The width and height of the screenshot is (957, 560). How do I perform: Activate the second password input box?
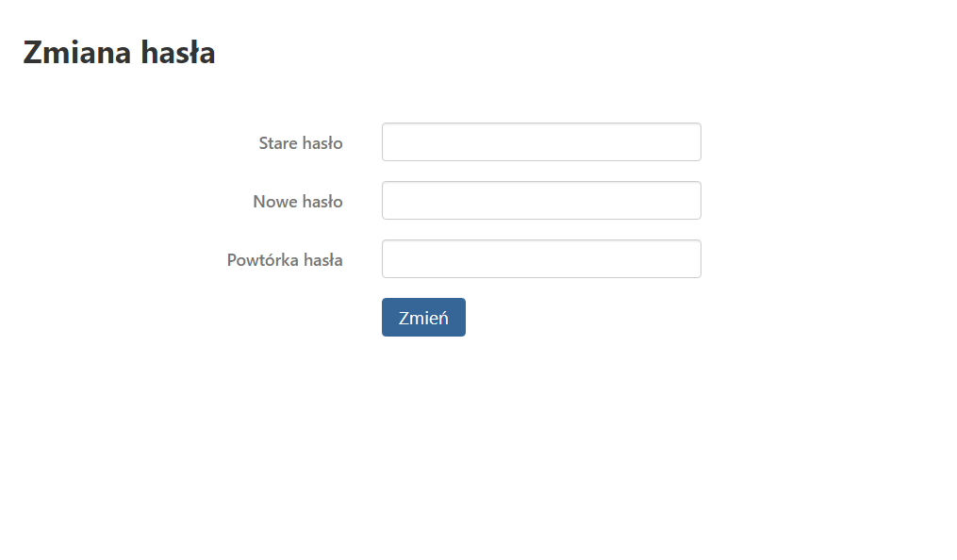point(541,200)
